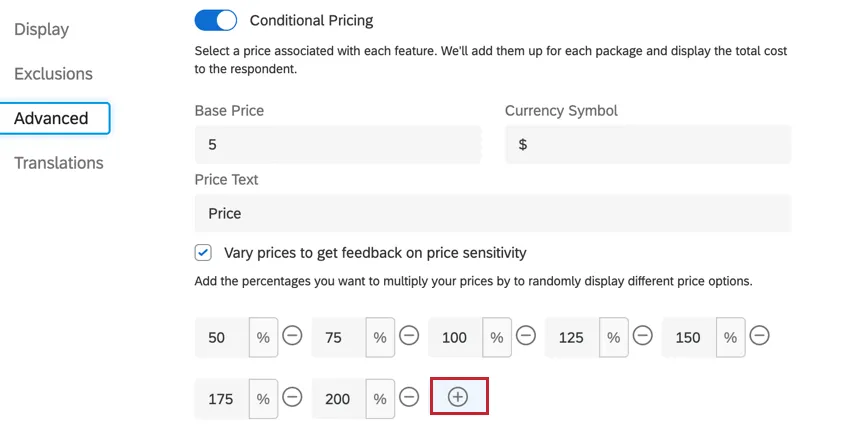
Task: Remove the 100 percent price option
Action: coord(526,337)
